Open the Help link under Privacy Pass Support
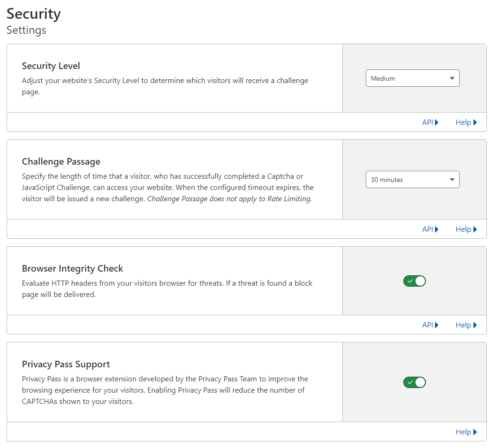492x448 pixels. 463,432
